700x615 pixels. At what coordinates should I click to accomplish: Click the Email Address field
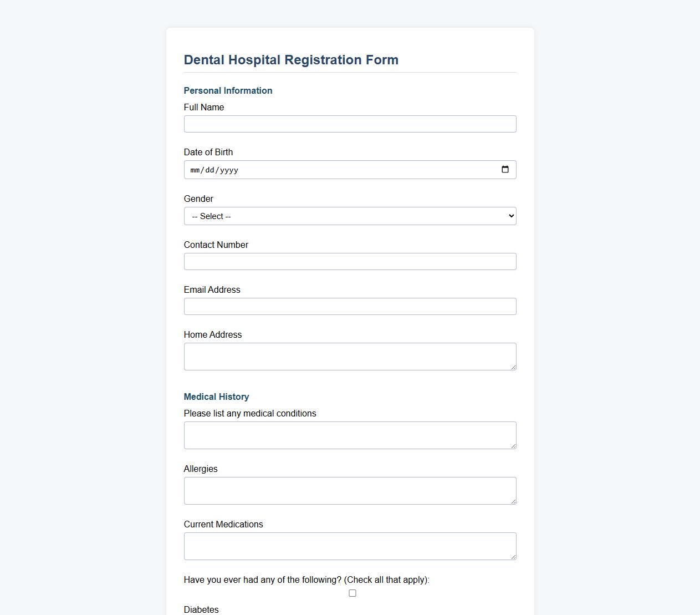[x=350, y=306]
